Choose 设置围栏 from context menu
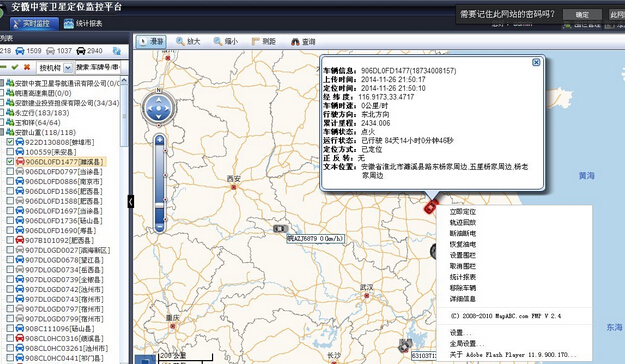 462,255
